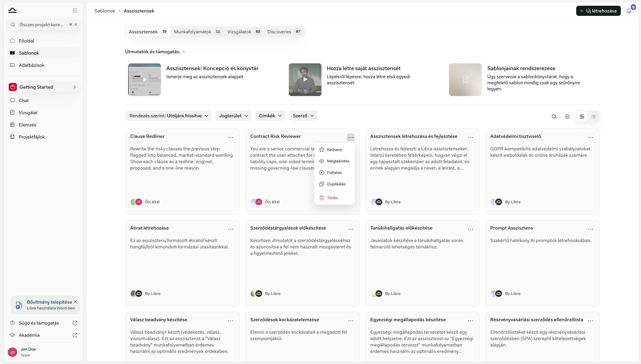Open Elemzés in sidebar
The image size is (641, 364).
click(x=44, y=125)
